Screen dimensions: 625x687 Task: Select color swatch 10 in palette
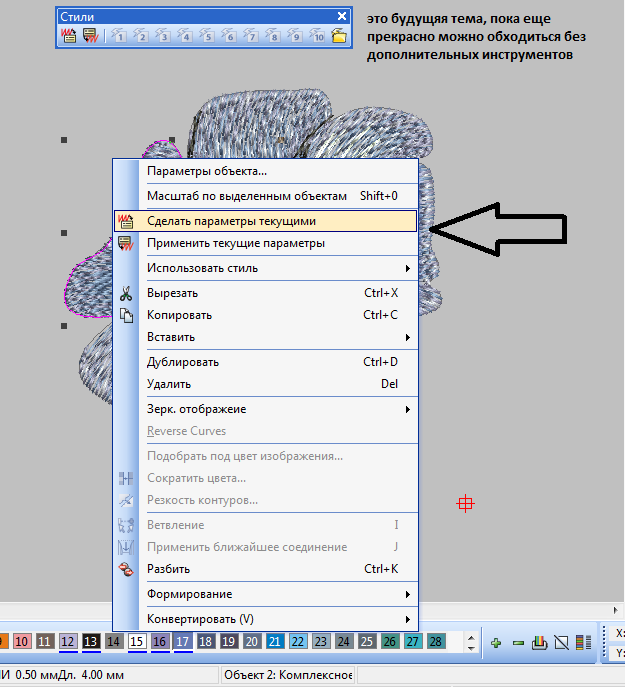coord(21,642)
